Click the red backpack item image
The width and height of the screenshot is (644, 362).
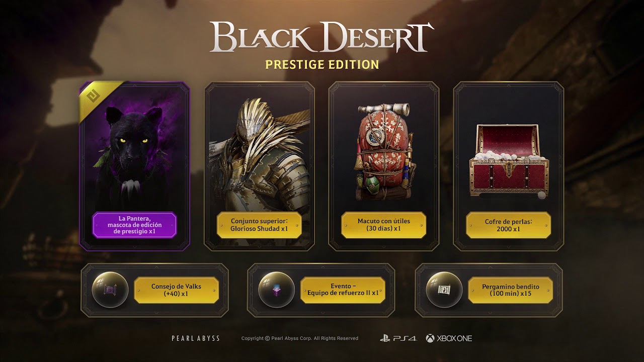coord(384,151)
